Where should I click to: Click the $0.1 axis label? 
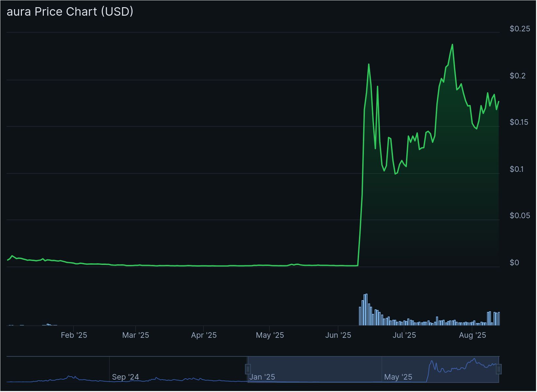click(x=516, y=169)
